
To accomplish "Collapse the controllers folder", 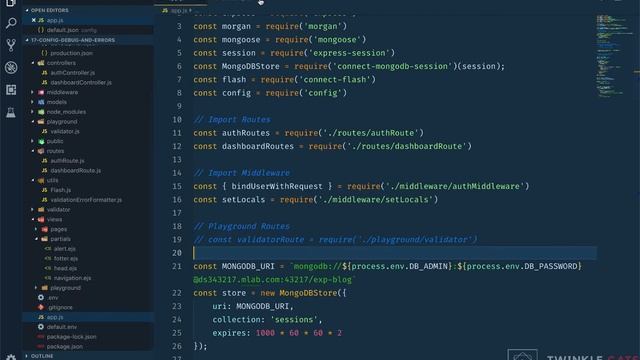I will pos(33,63).
